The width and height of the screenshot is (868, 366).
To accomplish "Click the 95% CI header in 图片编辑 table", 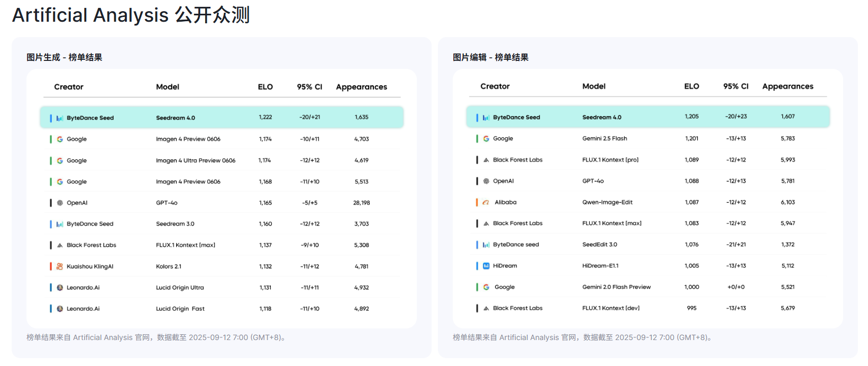I will [x=735, y=86].
